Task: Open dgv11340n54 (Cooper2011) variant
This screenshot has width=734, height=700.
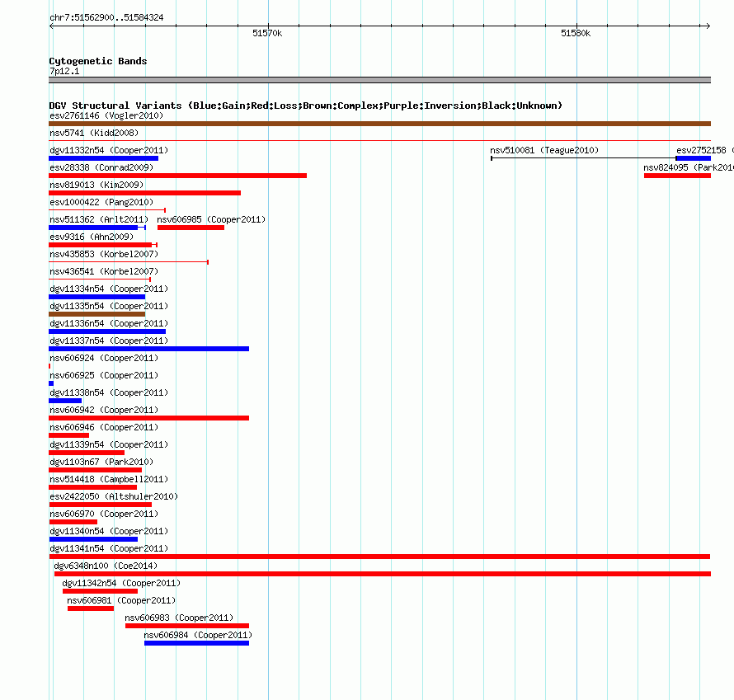Action: [109, 531]
